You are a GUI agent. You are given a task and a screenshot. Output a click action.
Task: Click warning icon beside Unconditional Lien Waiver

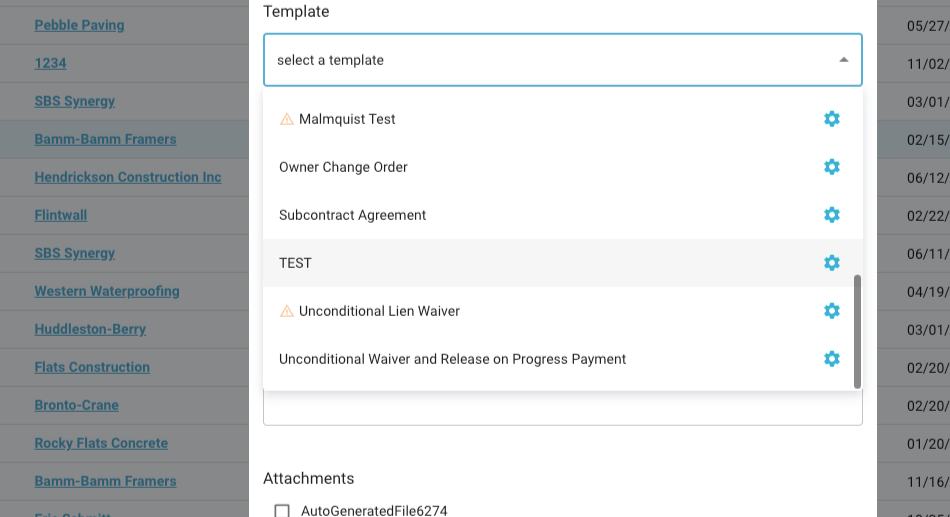tap(287, 311)
